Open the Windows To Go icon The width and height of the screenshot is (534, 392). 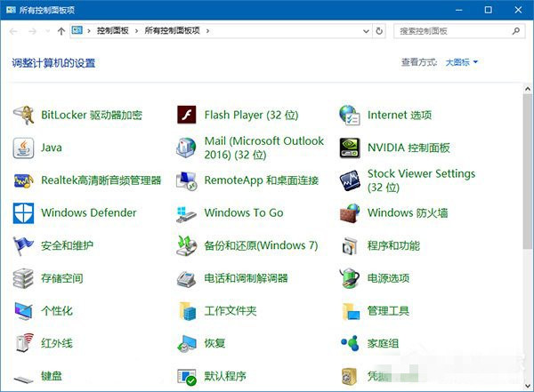point(187,213)
